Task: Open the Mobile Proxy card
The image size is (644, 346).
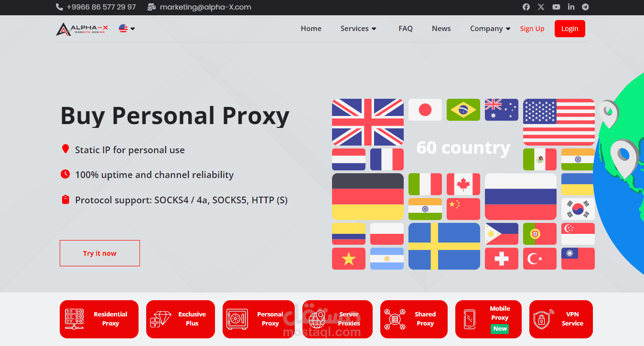Action: click(488, 319)
